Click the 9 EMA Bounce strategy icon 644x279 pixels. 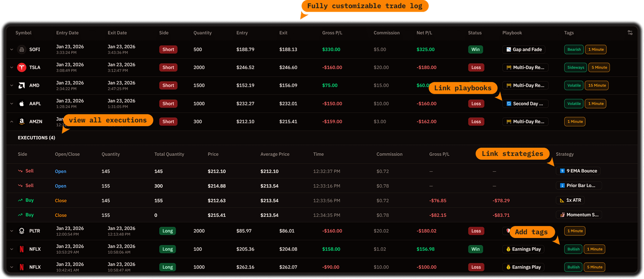[x=562, y=171]
